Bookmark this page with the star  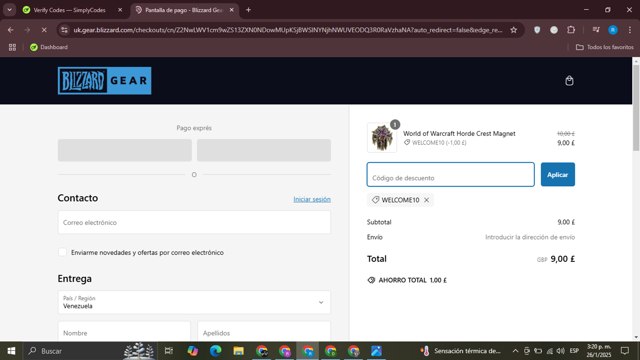(513, 30)
